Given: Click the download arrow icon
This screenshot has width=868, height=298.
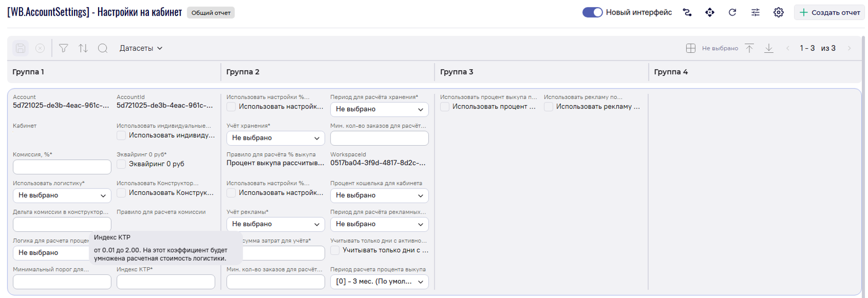Looking at the screenshot, I should [768, 48].
